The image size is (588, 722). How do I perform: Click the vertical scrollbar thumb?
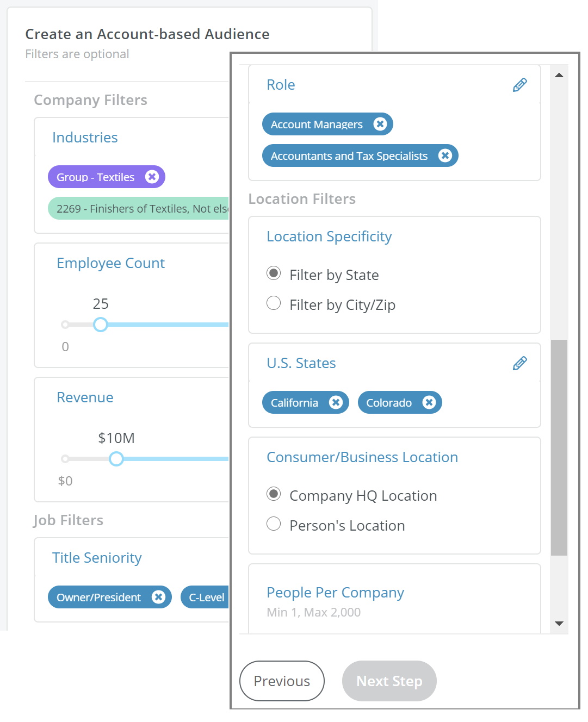[x=559, y=447]
